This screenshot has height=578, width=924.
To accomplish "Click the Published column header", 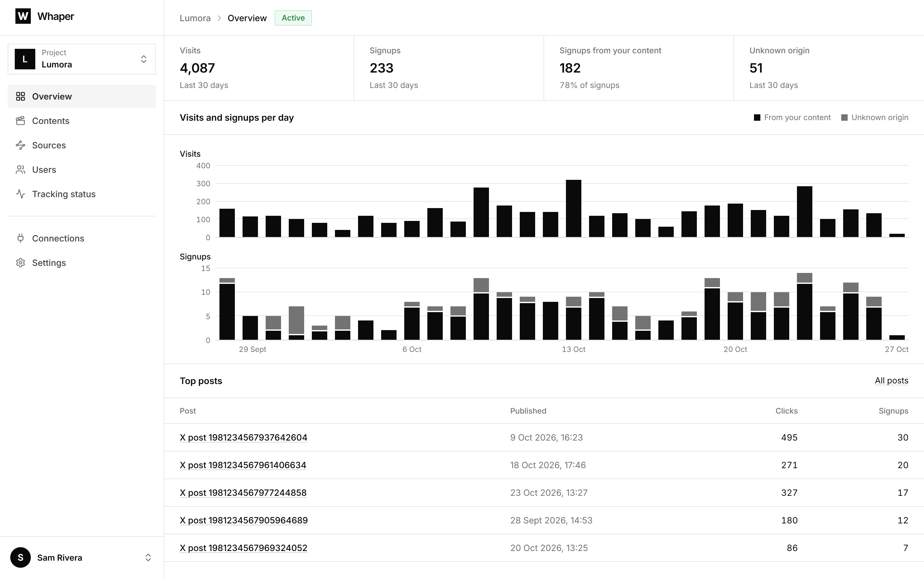I will [528, 411].
